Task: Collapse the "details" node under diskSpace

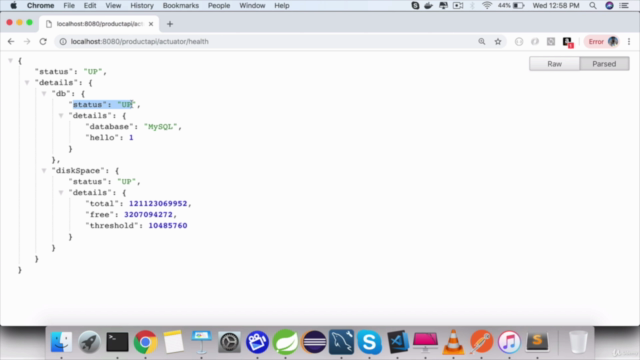Action: (x=61, y=193)
